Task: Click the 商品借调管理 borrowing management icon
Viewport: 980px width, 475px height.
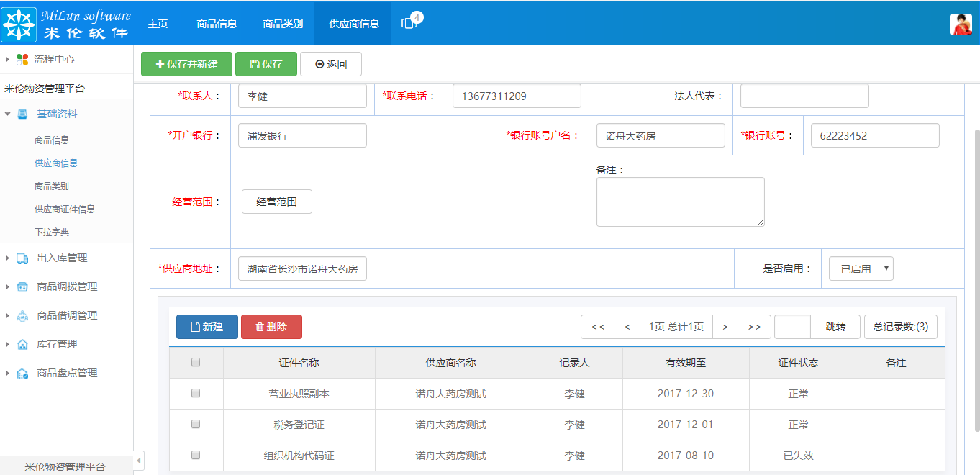Action: pos(22,315)
